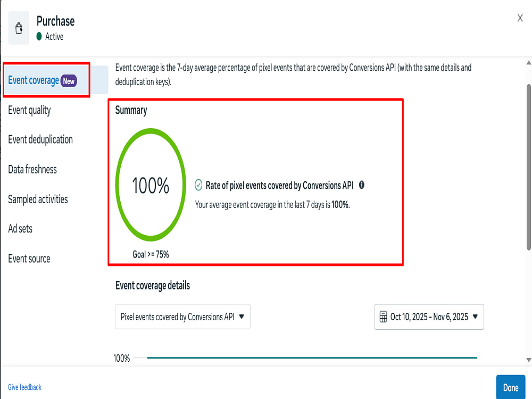Click the 100% circular coverage gauge
The height and width of the screenshot is (399, 532).
[151, 185]
